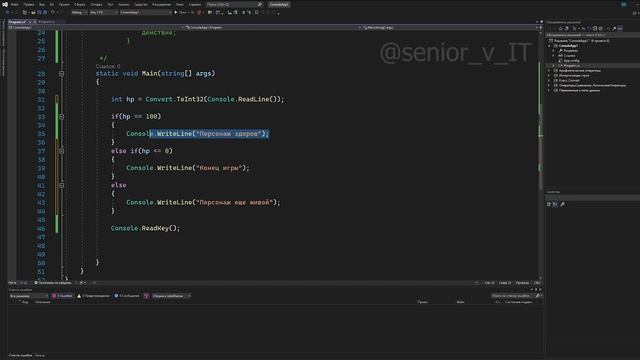The width and height of the screenshot is (640, 360).
Task: Open the Any CPU platform dropdown
Action: coord(103,13)
